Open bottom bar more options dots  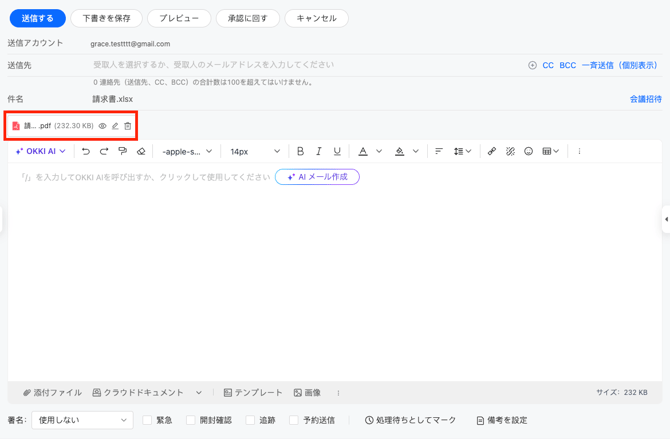coord(338,393)
